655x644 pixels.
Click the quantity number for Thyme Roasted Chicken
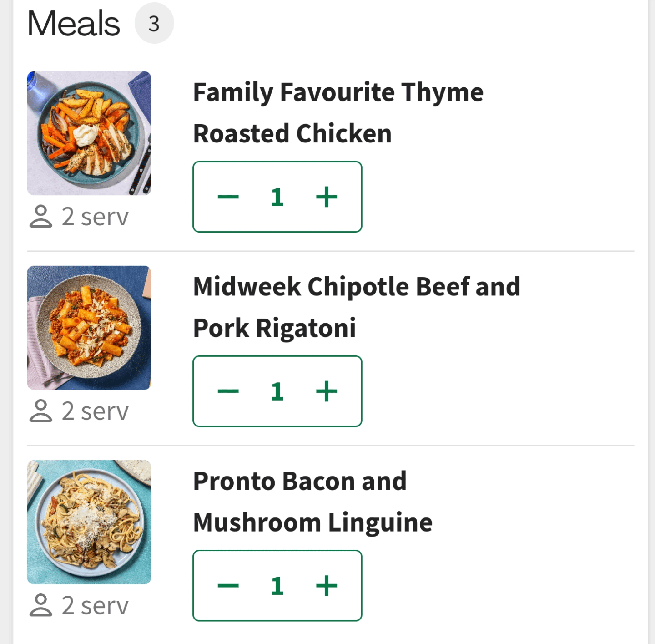pos(277,197)
